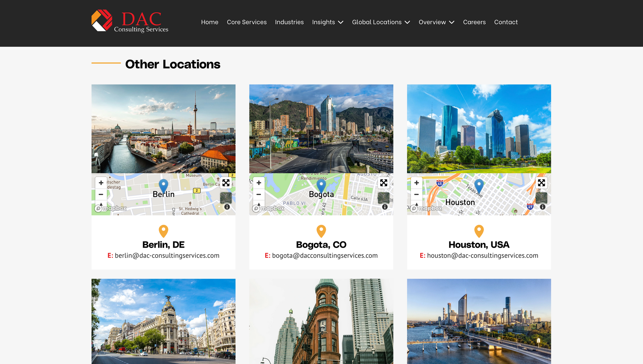Click the Bogota map info icon

(385, 207)
